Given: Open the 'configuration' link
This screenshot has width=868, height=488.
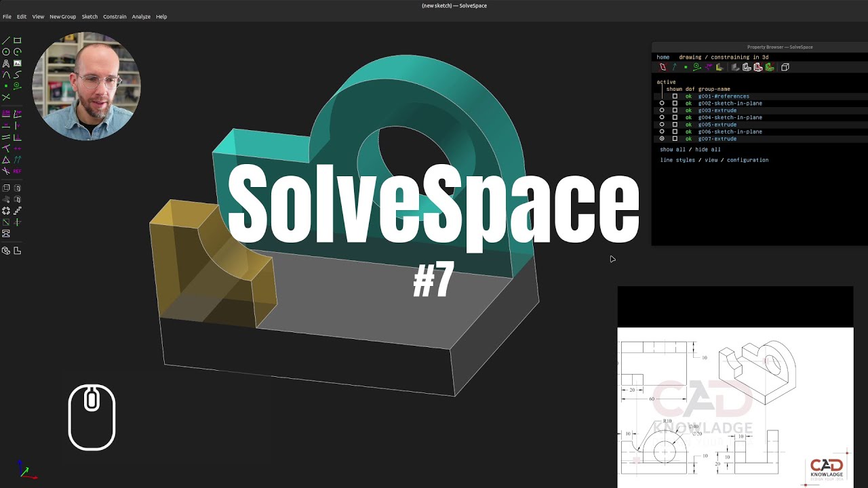Looking at the screenshot, I should (x=748, y=160).
